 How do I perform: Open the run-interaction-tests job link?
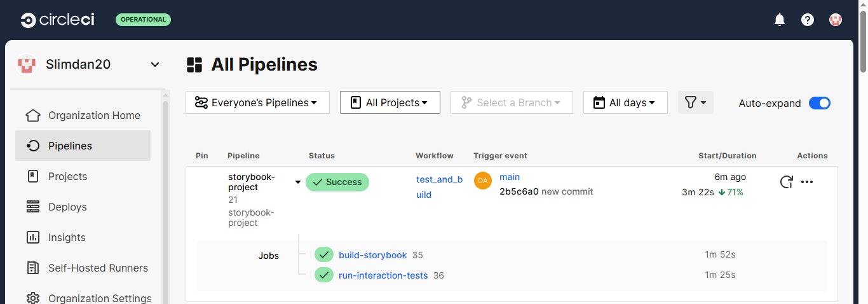383,275
